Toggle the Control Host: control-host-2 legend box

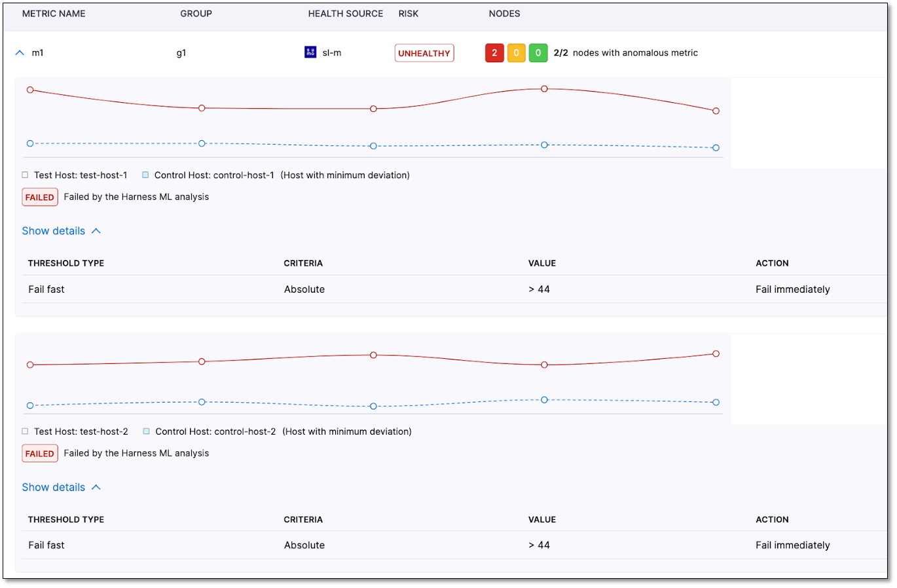(x=147, y=432)
